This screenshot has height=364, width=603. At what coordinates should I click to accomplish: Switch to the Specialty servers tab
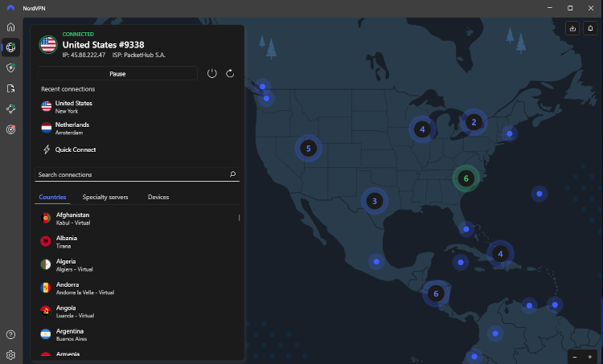(105, 197)
